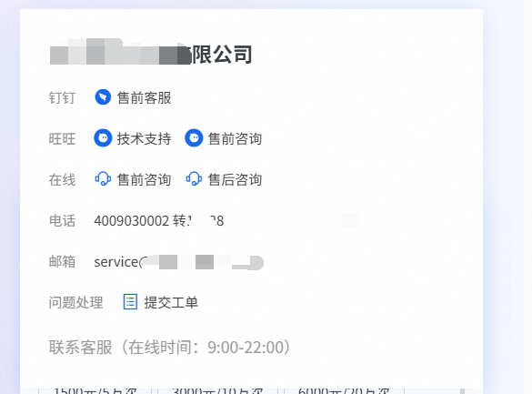Click headset icon beside online 售前咨询
The height and width of the screenshot is (394, 532).
[103, 179]
